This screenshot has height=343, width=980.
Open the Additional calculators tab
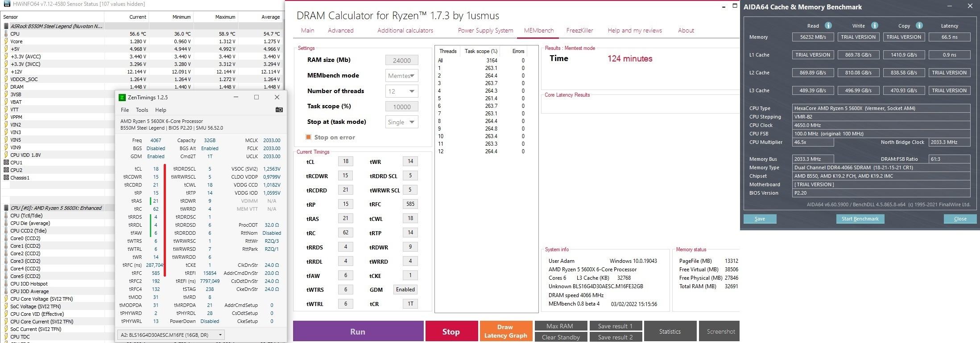click(x=405, y=31)
